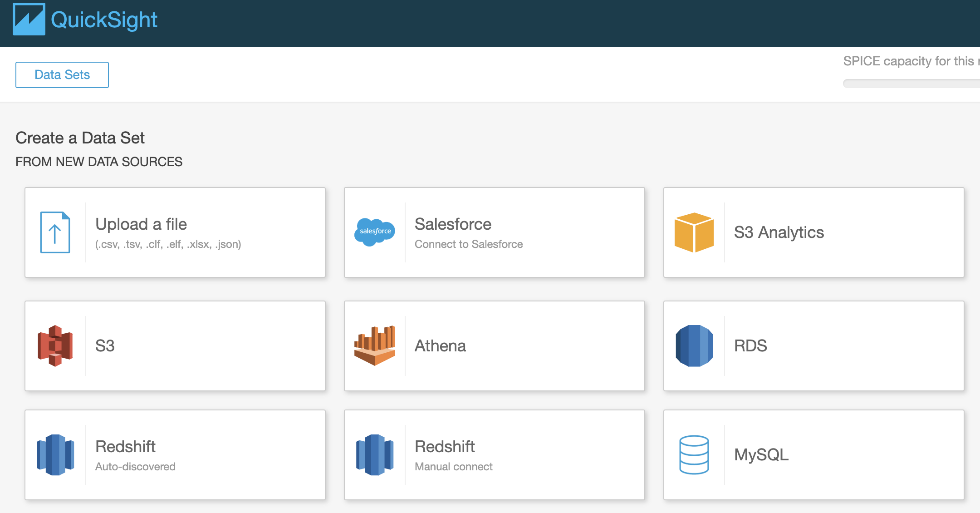
Task: Click the Upload a file arrow icon
Action: coord(55,232)
